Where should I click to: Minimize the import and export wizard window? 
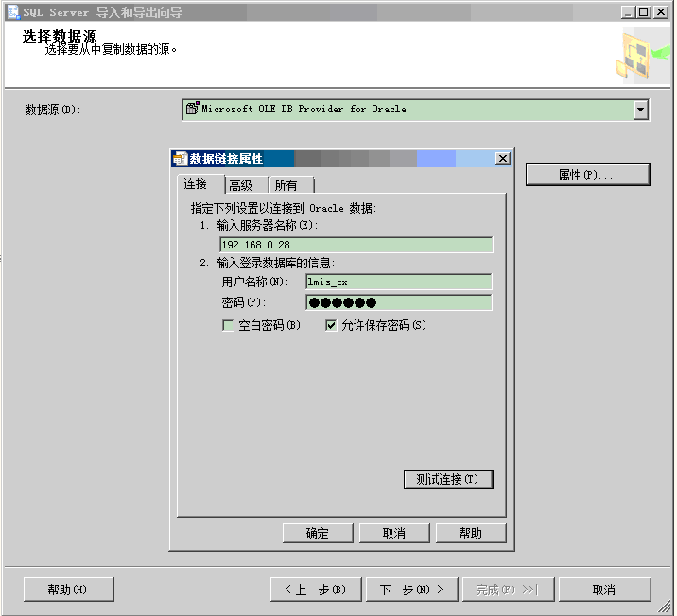coord(629,11)
